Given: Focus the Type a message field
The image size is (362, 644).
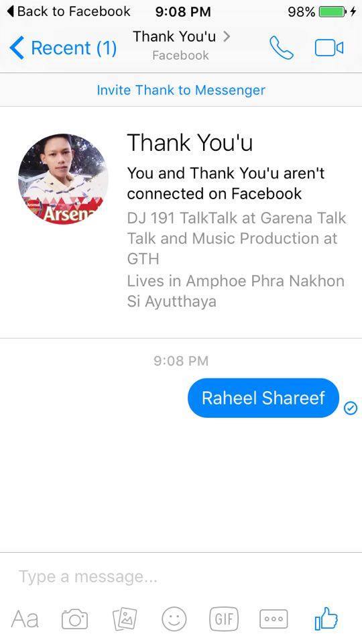Looking at the screenshot, I should (x=181, y=577).
